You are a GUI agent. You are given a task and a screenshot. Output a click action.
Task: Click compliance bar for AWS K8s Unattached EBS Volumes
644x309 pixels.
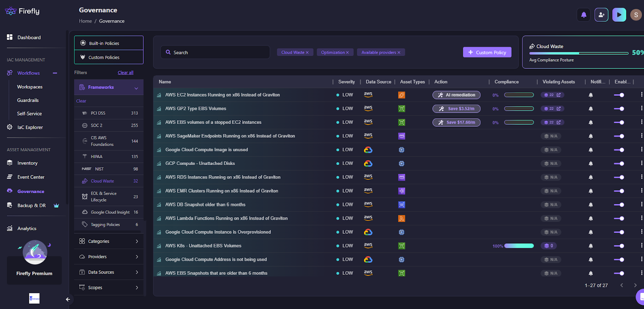(x=519, y=246)
